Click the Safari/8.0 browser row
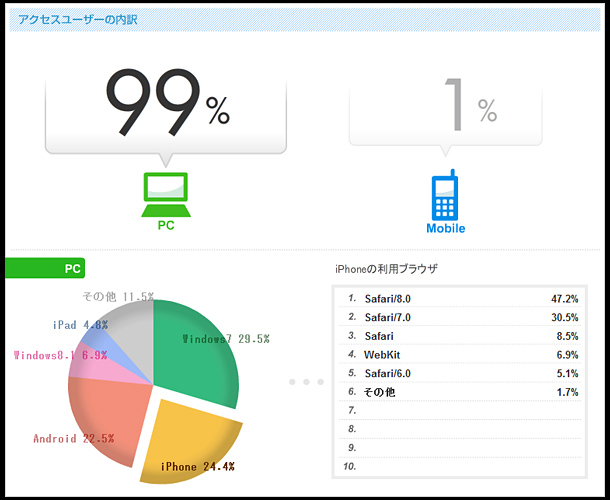Screen dimensions: 610x500 pos(460,299)
